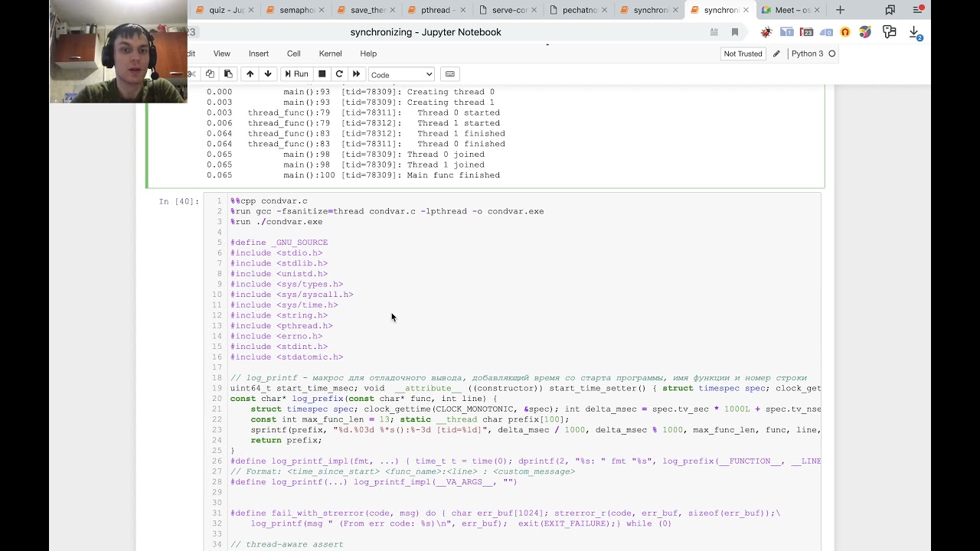Click the '// thread-aware assert' comment line

[x=286, y=544]
